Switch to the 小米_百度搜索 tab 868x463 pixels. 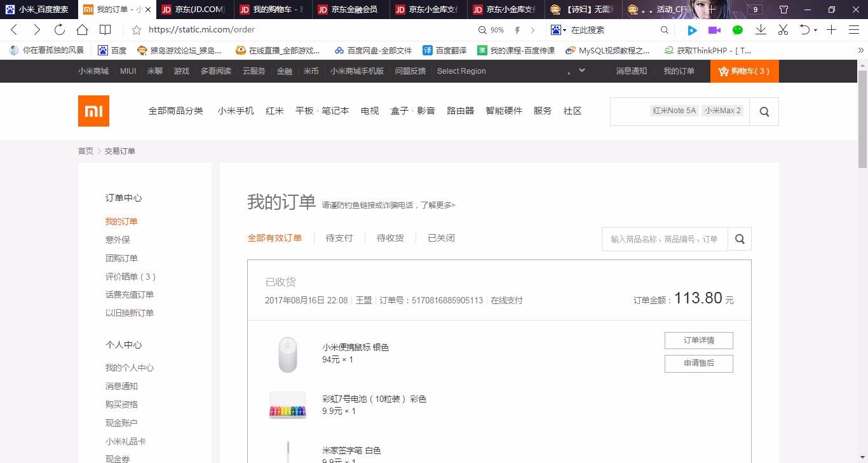(x=38, y=10)
